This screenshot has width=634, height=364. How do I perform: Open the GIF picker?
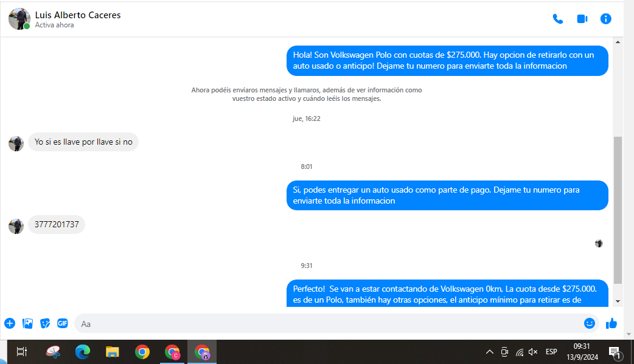62,323
